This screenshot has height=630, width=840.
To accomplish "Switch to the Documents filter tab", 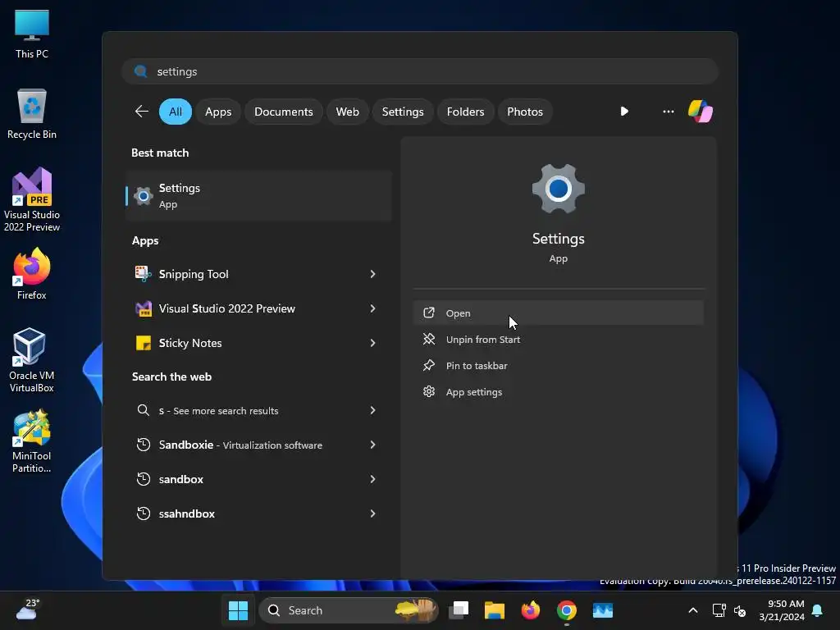I will click(x=283, y=112).
